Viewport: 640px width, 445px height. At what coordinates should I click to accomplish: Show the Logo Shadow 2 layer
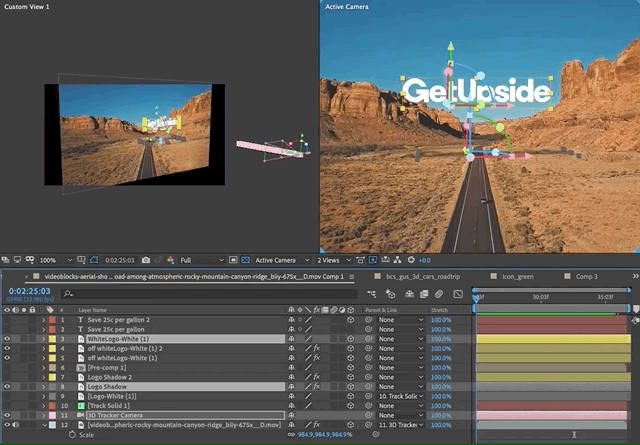click(x=7, y=377)
